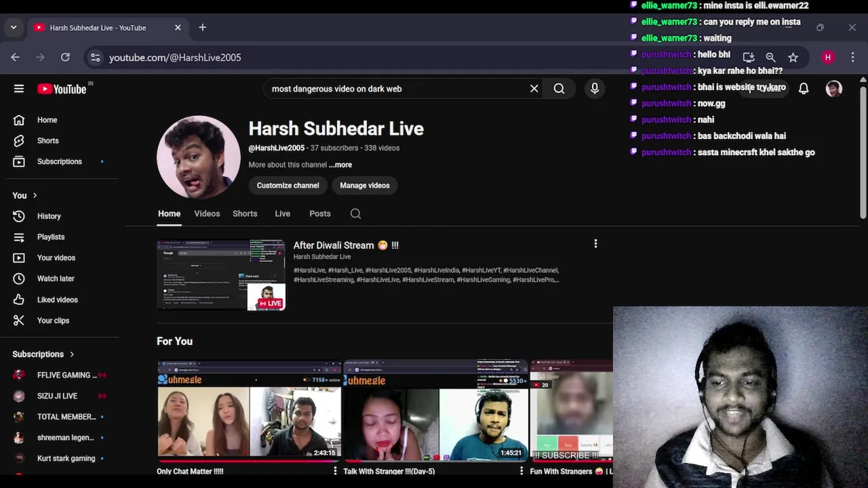
Task: Click the 37 subscribers text
Action: pos(334,148)
